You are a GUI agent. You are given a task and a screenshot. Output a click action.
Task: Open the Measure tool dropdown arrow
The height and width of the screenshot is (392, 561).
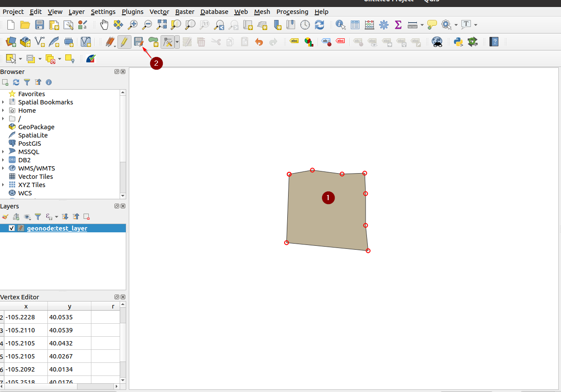point(422,25)
